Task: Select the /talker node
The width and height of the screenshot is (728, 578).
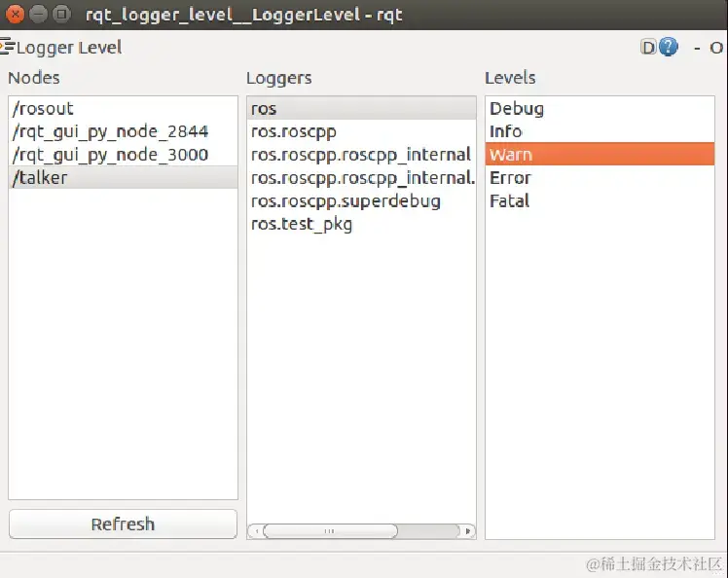Action: click(123, 177)
